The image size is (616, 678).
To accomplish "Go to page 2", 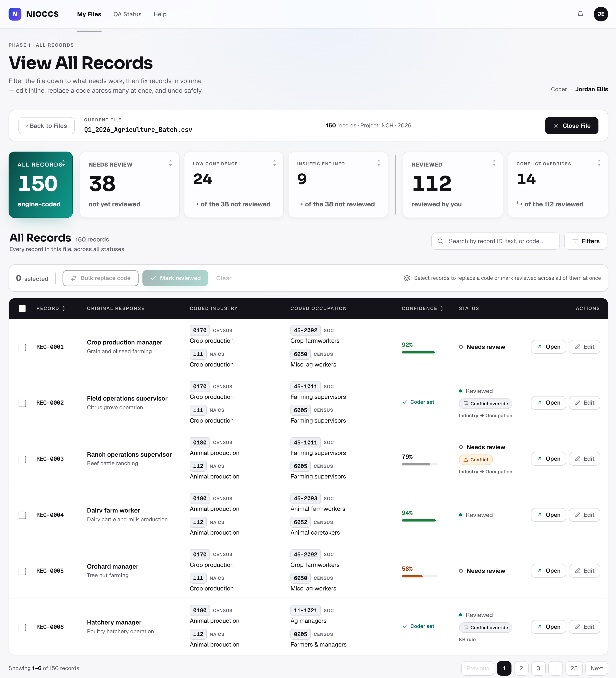I will point(521,668).
